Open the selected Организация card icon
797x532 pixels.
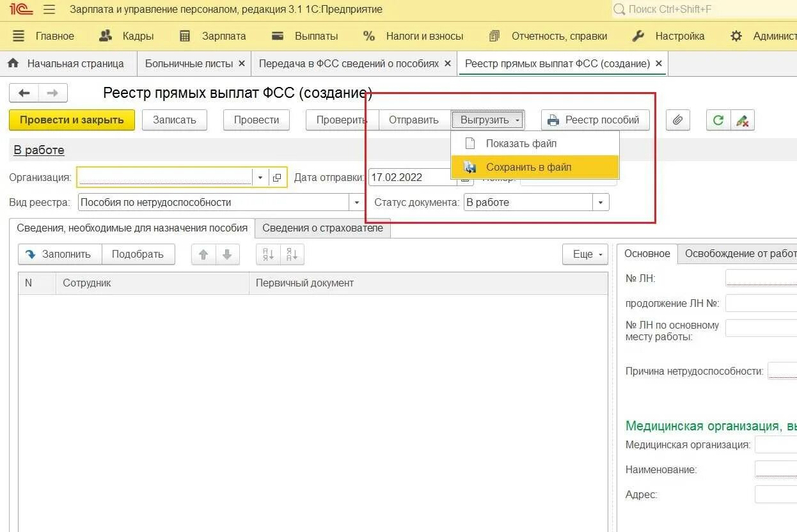277,177
